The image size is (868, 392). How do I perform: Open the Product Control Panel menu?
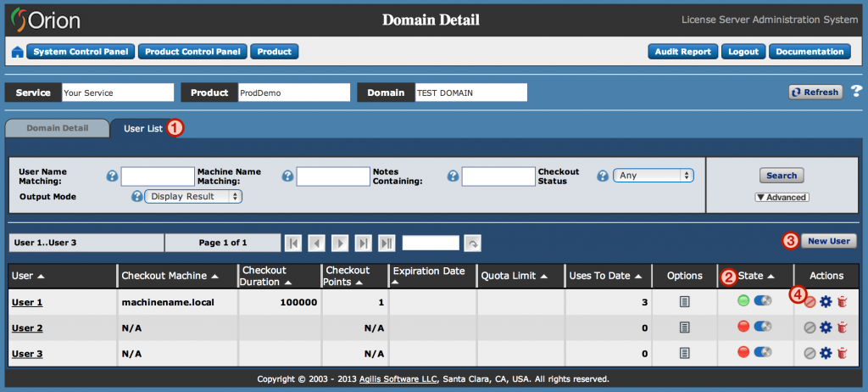(192, 52)
